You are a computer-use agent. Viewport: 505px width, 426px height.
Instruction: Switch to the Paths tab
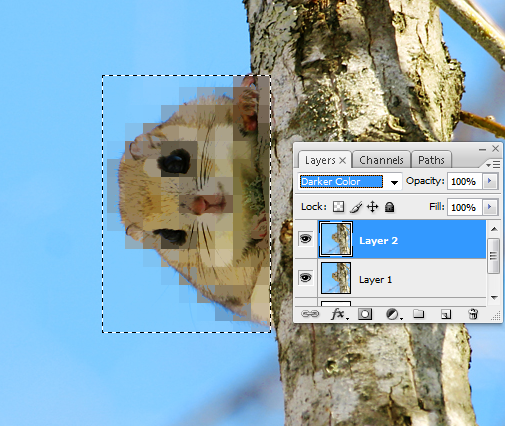431,160
